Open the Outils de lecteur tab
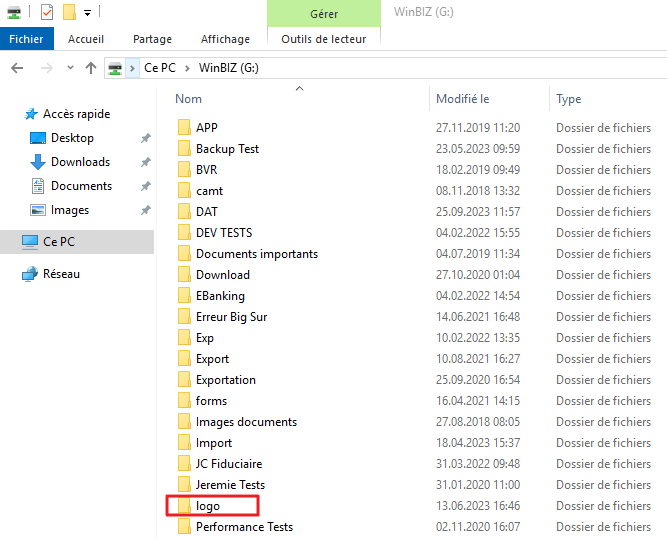The height and width of the screenshot is (539, 667). pos(323,39)
